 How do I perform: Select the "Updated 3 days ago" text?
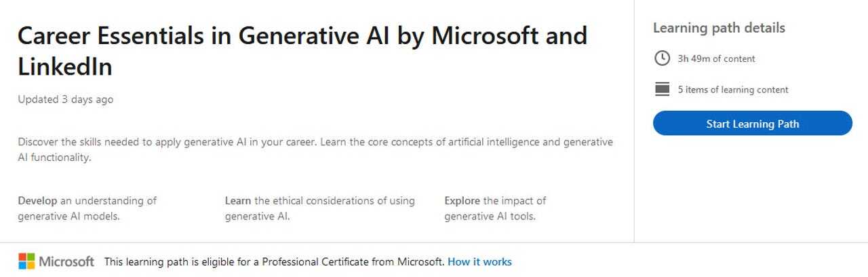66,99
